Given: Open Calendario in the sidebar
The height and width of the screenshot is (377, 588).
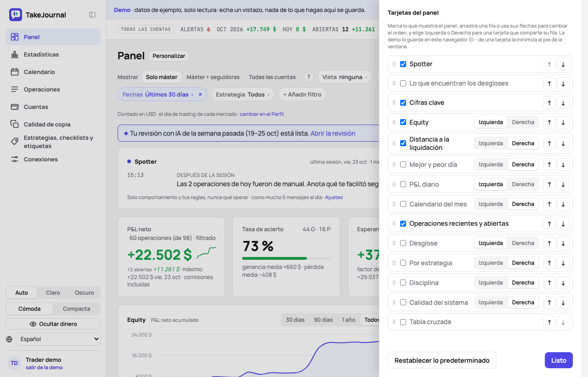Looking at the screenshot, I should click(53, 72).
